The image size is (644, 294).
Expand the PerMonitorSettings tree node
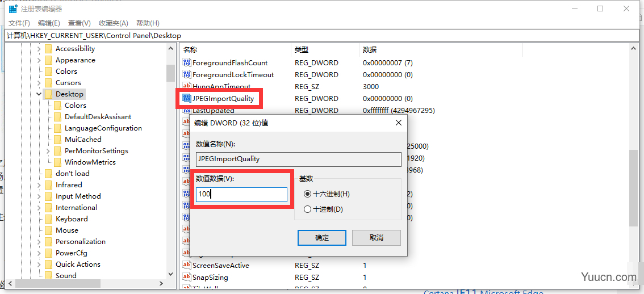(48, 151)
